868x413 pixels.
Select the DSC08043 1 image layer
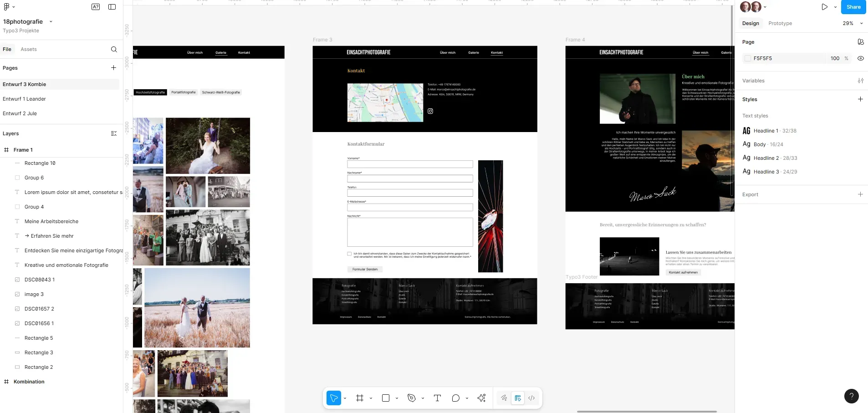(x=40, y=280)
